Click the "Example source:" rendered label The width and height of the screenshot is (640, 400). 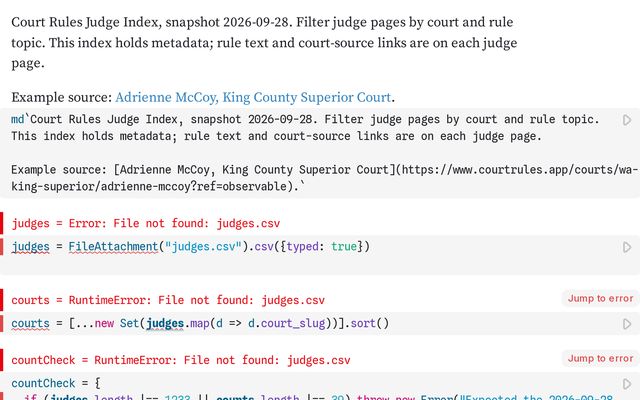(x=61, y=97)
